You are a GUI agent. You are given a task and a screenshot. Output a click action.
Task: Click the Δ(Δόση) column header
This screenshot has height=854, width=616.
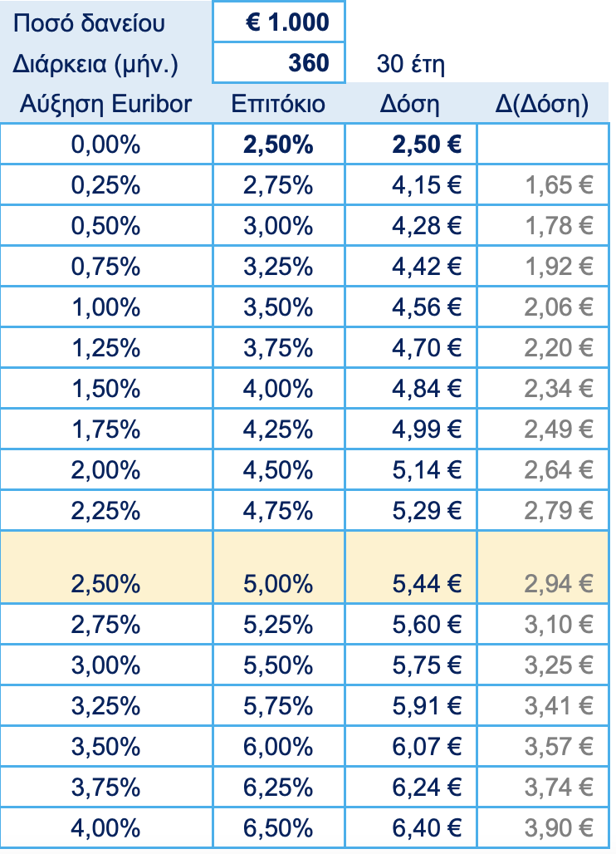(543, 103)
